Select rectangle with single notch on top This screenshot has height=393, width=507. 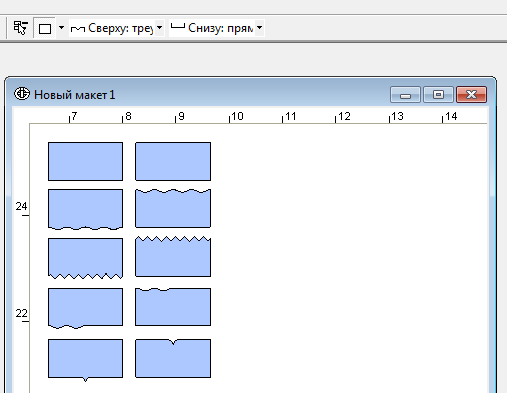(173, 359)
